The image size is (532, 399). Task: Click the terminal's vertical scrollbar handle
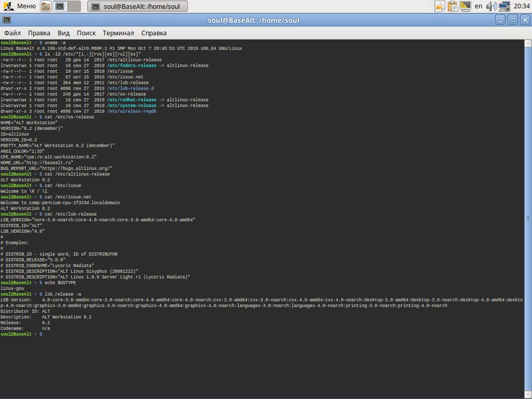click(528, 219)
